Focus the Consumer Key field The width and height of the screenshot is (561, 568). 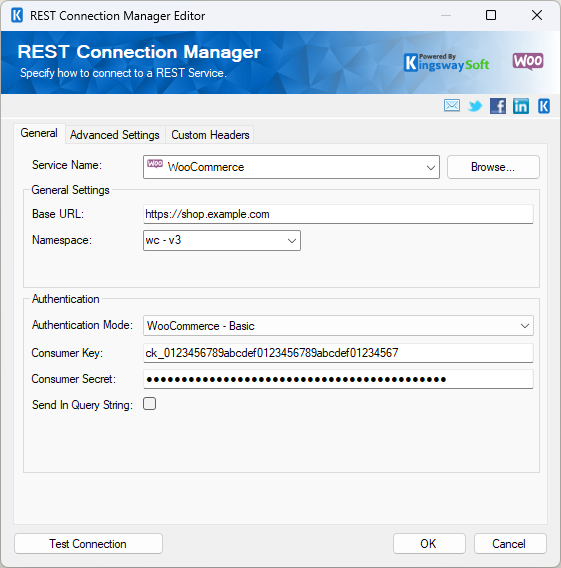[338, 353]
